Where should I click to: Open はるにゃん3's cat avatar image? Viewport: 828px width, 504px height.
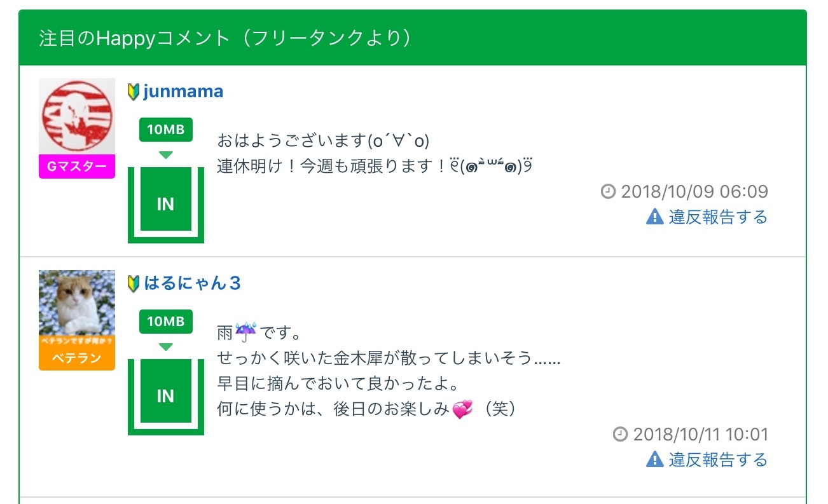[77, 303]
